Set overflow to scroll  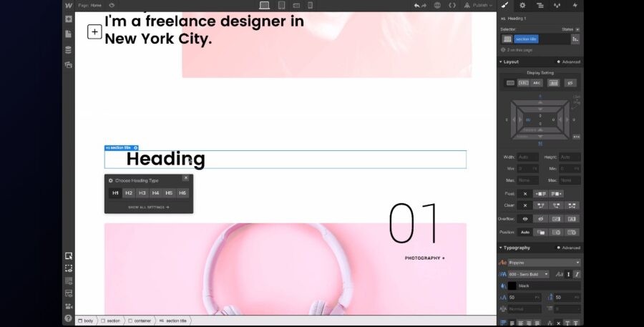[556, 219]
